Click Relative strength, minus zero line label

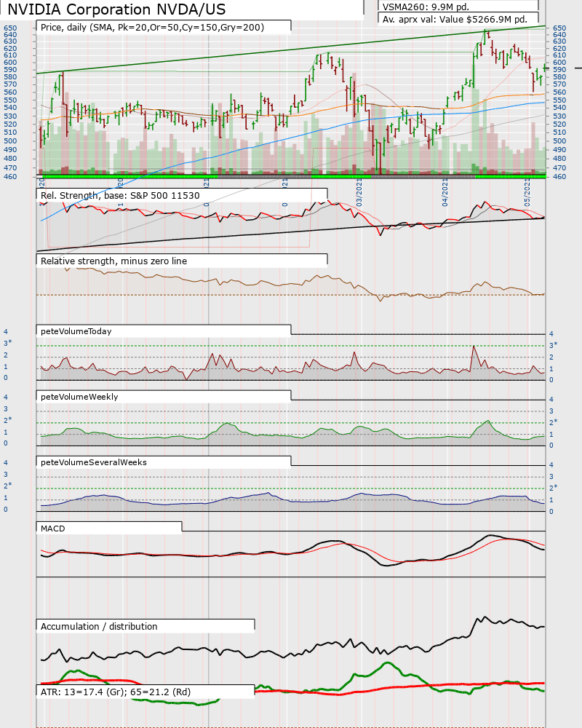(113, 261)
